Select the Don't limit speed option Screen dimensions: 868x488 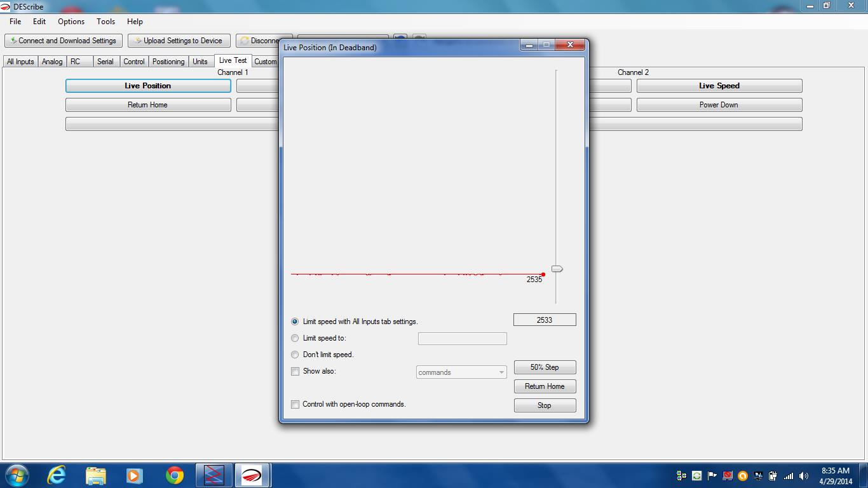[295, 355]
